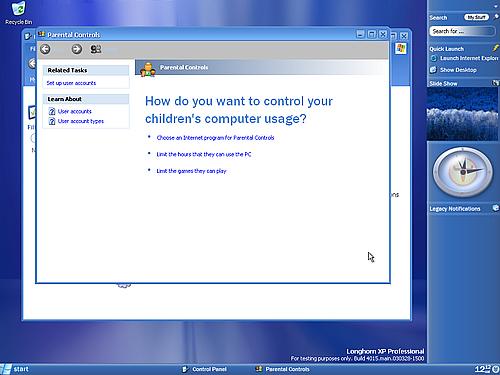Click the My Stuff search scope button
500x375 pixels.
[476, 17]
